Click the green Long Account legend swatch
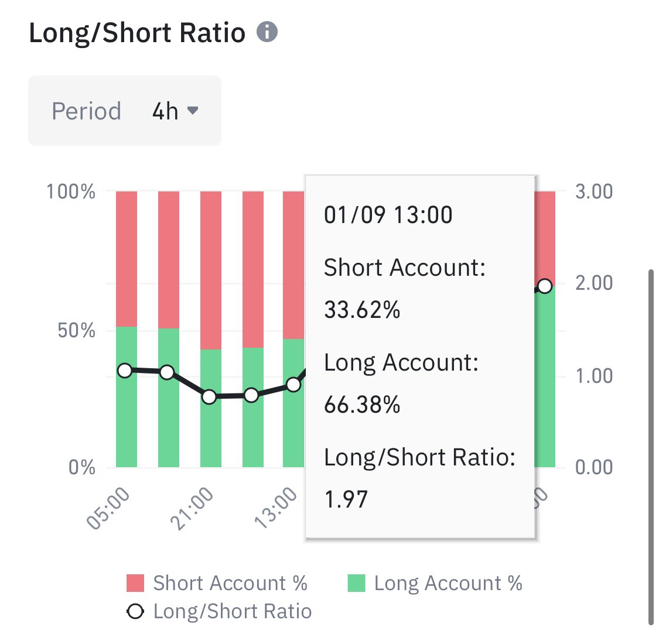This screenshot has width=659, height=644. pos(356,583)
